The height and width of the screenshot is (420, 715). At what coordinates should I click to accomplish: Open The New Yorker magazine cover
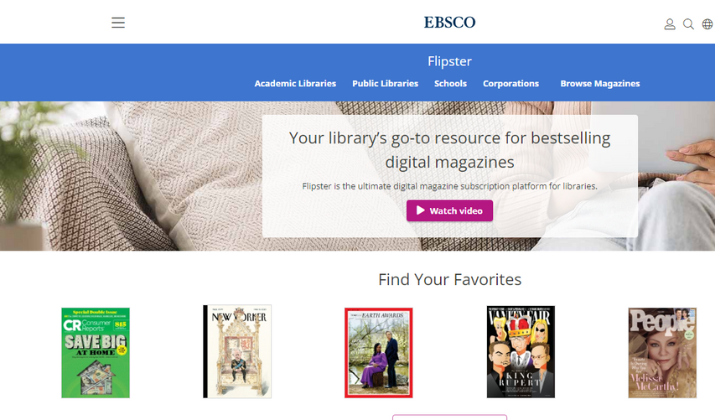click(237, 352)
